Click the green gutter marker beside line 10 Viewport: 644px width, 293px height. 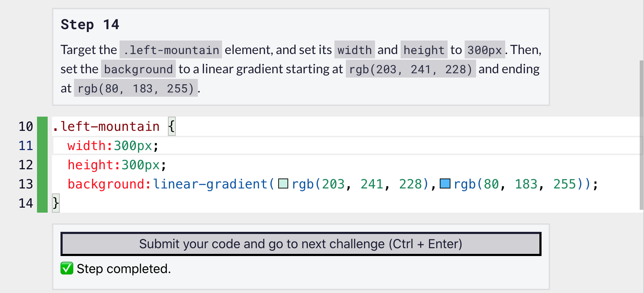[x=42, y=126]
